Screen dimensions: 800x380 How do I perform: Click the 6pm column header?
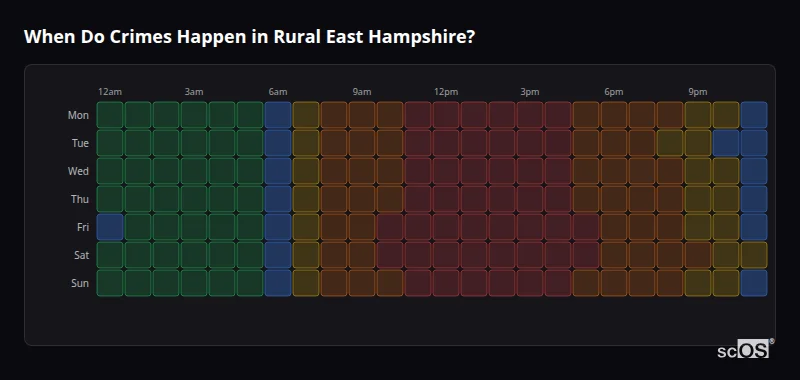[614, 92]
